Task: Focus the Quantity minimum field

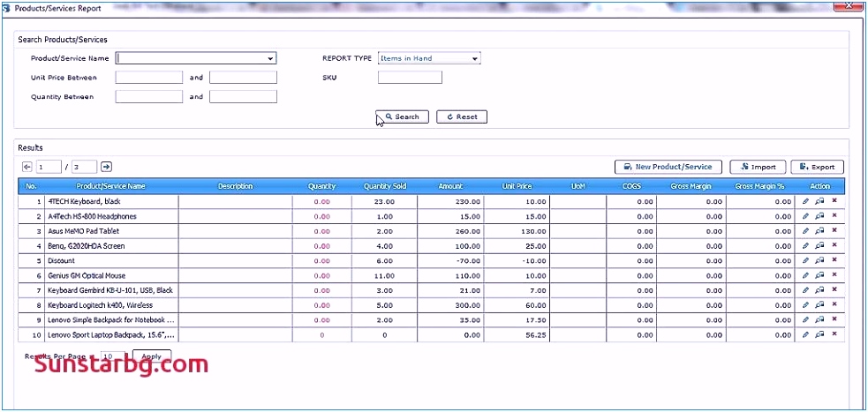Action: point(149,97)
